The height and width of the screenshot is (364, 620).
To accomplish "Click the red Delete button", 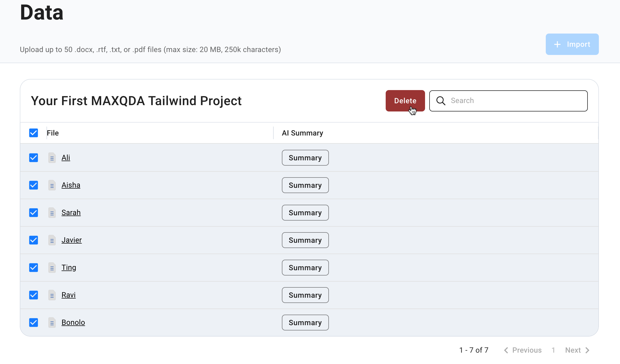I will (405, 101).
